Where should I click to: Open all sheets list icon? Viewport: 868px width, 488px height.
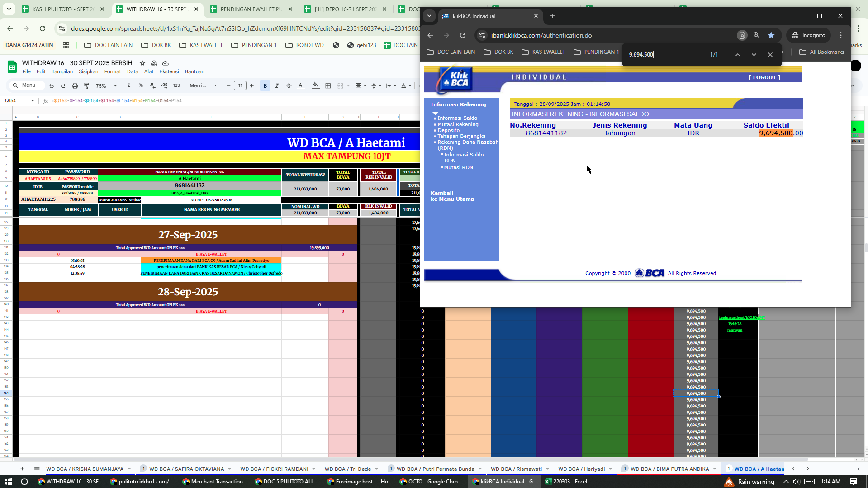pyautogui.click(x=37, y=469)
